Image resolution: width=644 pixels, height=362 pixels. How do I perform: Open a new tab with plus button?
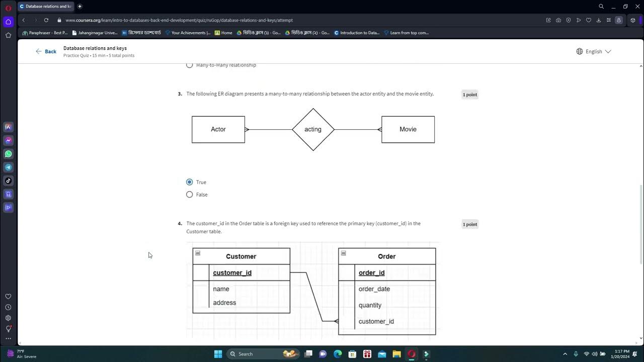pos(79,7)
